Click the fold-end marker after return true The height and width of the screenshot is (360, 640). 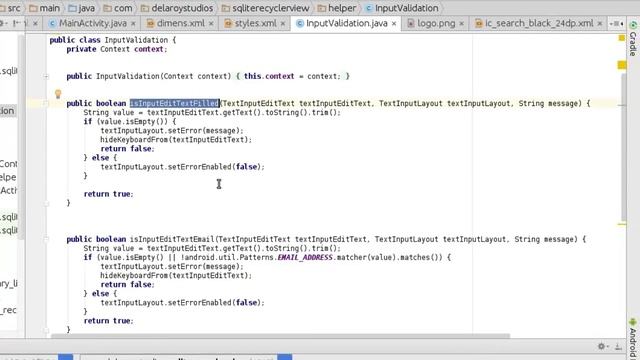click(46, 203)
